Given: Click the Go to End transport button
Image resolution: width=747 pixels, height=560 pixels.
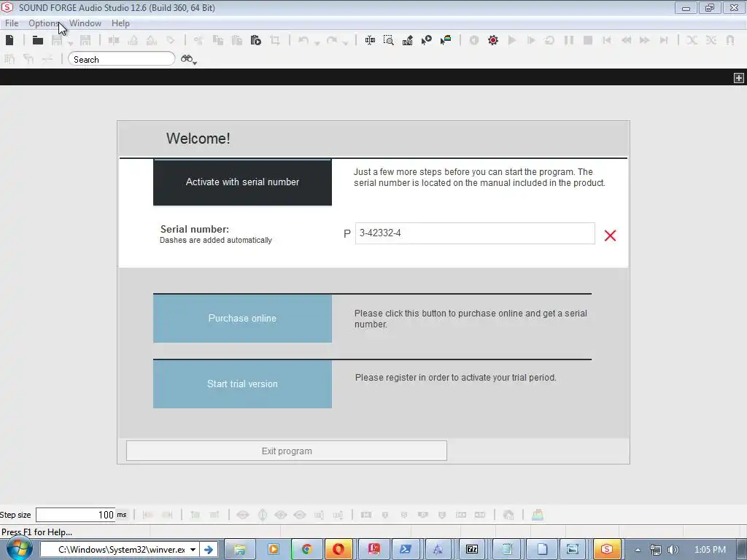Looking at the screenshot, I should [x=664, y=41].
